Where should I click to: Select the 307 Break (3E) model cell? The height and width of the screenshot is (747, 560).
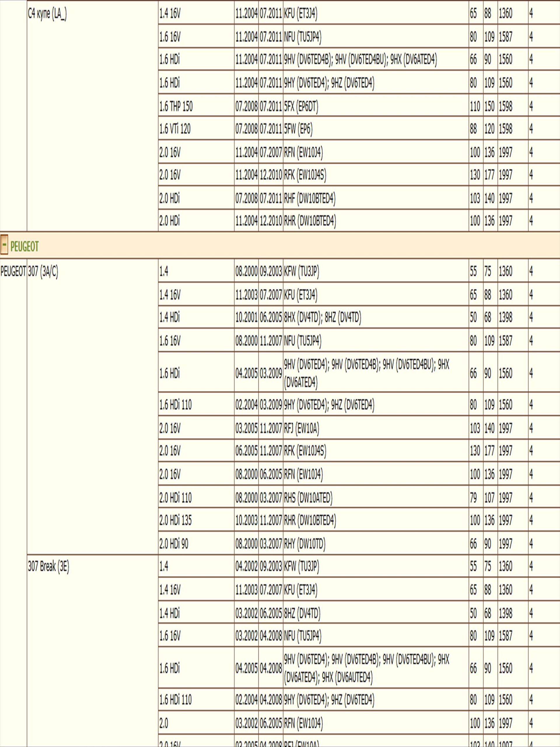[48, 567]
